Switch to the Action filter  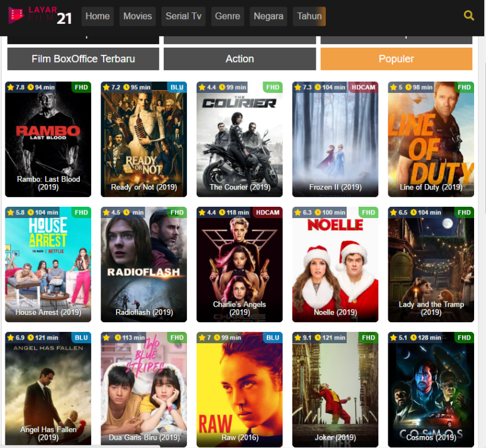[239, 59]
